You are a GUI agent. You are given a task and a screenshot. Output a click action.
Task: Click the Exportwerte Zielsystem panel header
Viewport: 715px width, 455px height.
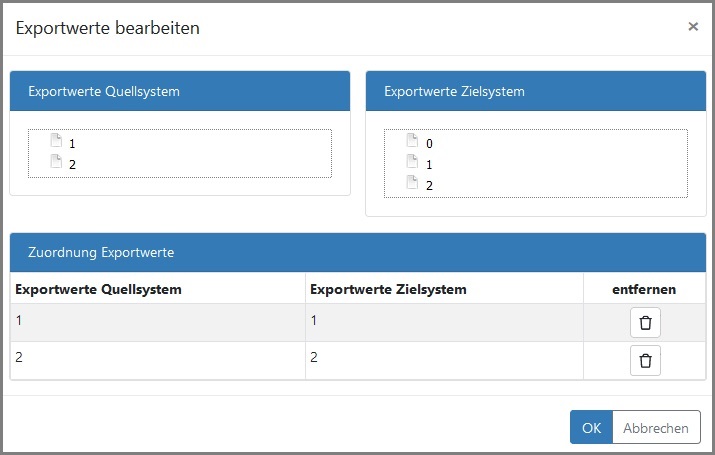536,91
